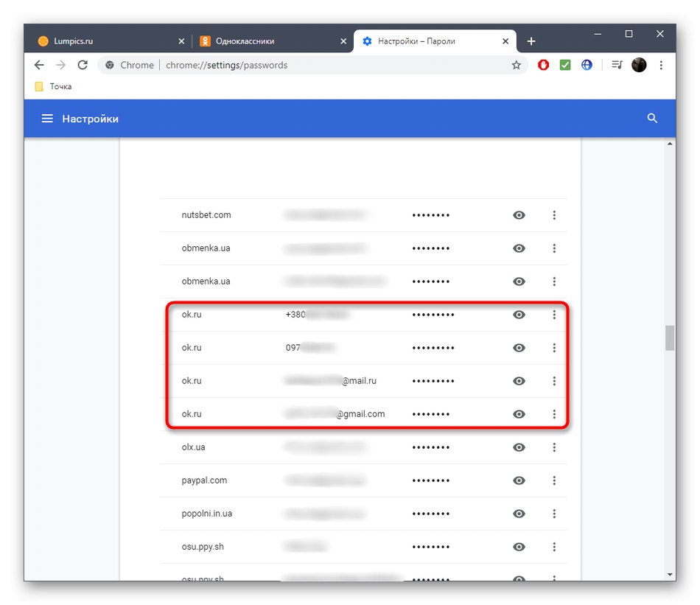Click the ok.ru link in +380 row
The width and height of the screenshot is (700, 605).
tap(192, 315)
